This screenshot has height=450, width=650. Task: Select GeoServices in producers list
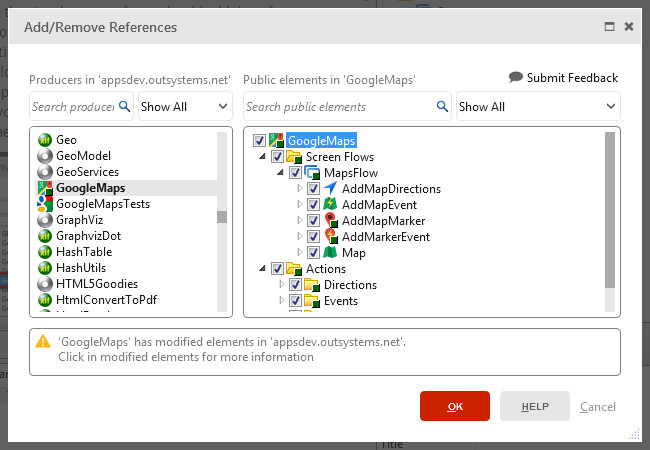[x=87, y=172]
